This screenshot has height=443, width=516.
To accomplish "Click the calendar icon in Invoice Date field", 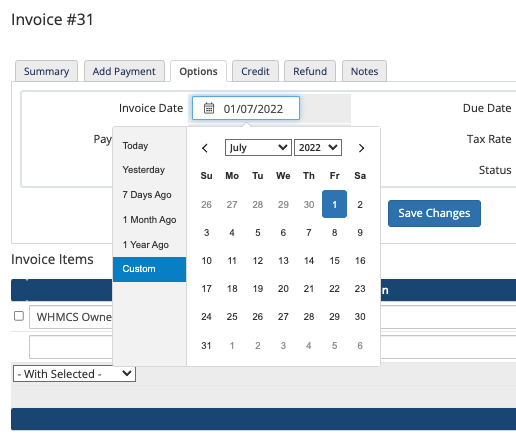I will click(209, 108).
